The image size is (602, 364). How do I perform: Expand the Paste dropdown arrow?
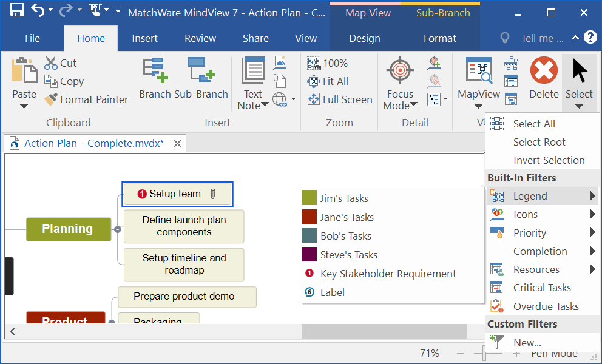24,106
